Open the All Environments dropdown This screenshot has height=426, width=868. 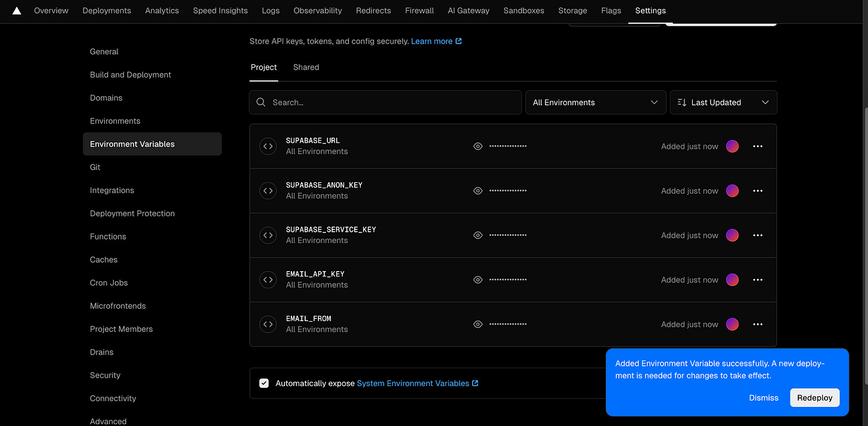[595, 102]
